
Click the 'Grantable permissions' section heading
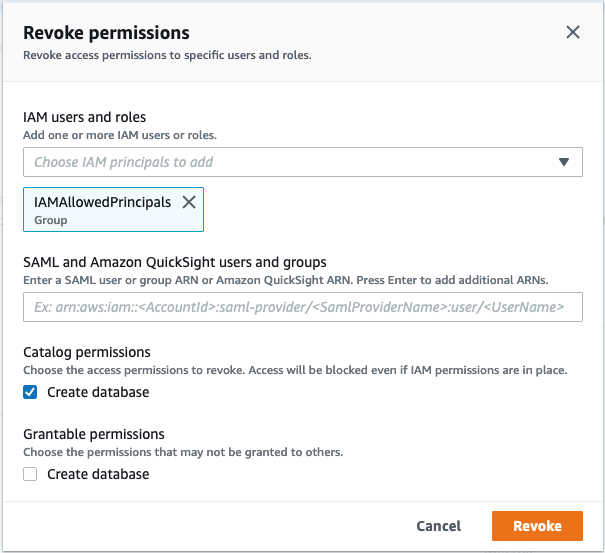click(93, 434)
